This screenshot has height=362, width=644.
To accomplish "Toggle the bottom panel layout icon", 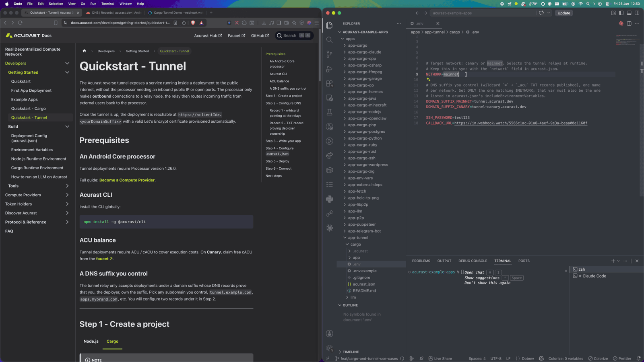I will (x=629, y=13).
